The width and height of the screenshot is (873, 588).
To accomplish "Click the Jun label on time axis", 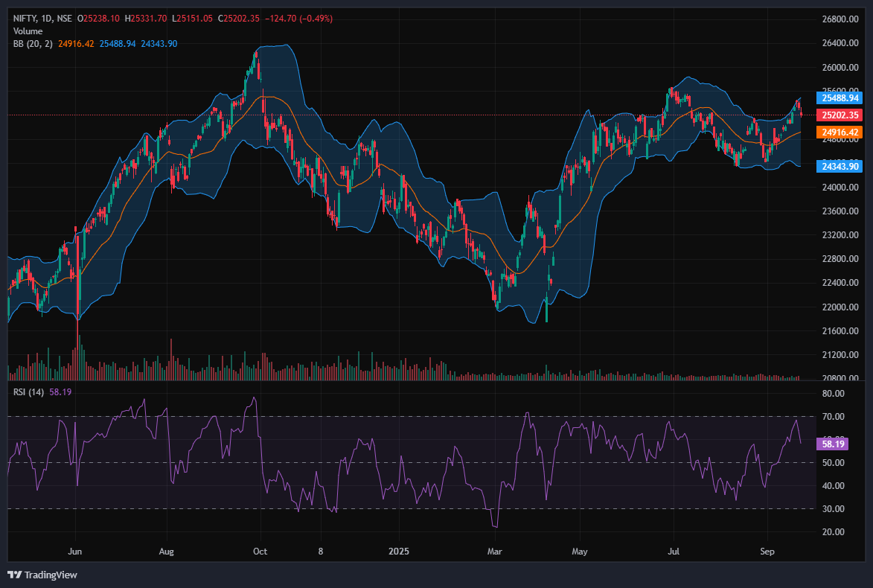I will pos(74,552).
